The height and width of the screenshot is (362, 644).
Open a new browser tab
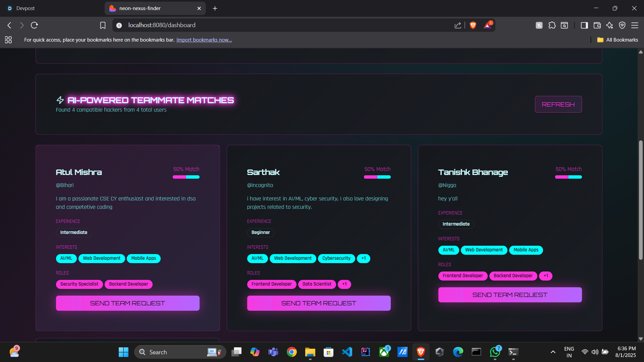[x=215, y=8]
